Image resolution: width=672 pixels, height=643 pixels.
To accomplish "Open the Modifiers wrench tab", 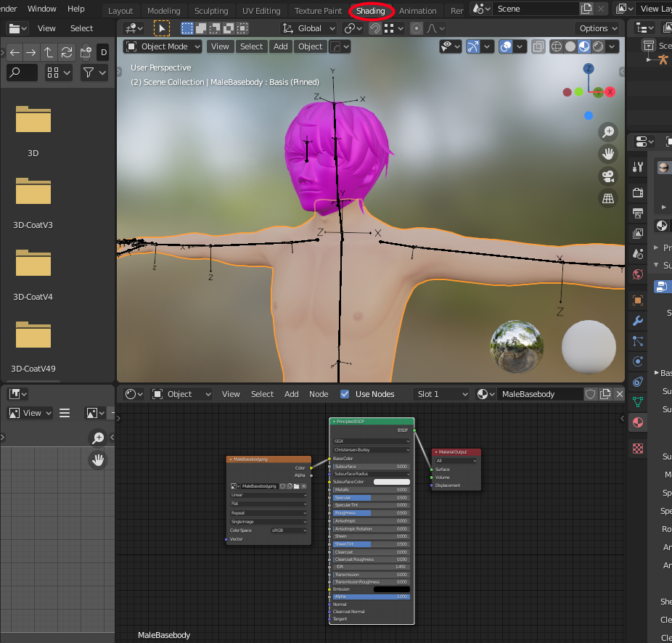I will 638,321.
